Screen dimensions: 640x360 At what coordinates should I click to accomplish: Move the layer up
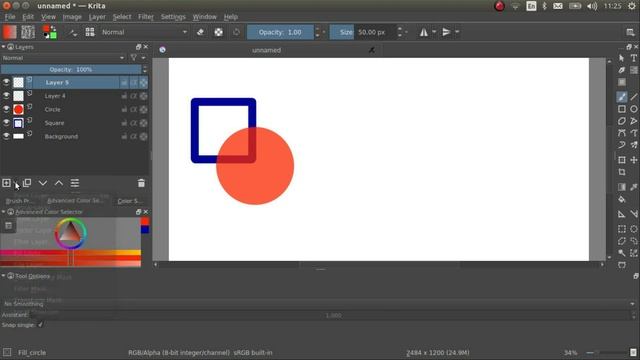coord(59,183)
